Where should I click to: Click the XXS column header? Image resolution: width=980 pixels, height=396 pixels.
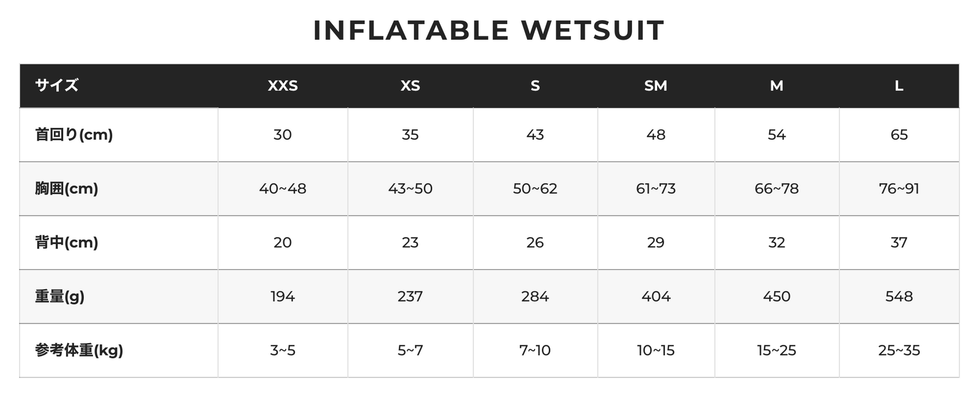click(283, 86)
